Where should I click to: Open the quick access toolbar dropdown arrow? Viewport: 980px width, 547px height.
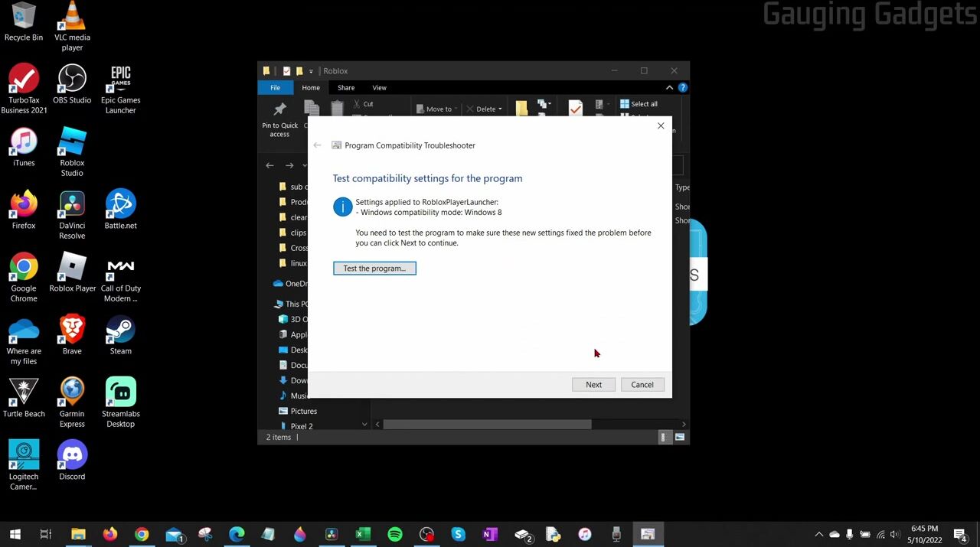click(x=311, y=71)
